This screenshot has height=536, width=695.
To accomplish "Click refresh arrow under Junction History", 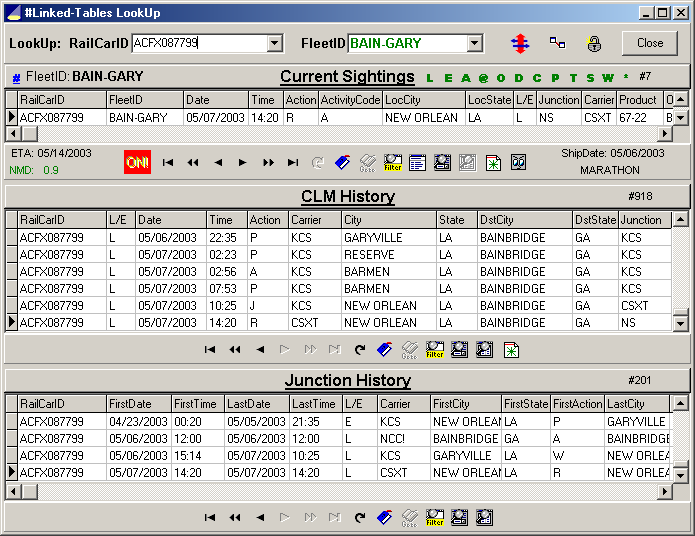I will coord(360,518).
